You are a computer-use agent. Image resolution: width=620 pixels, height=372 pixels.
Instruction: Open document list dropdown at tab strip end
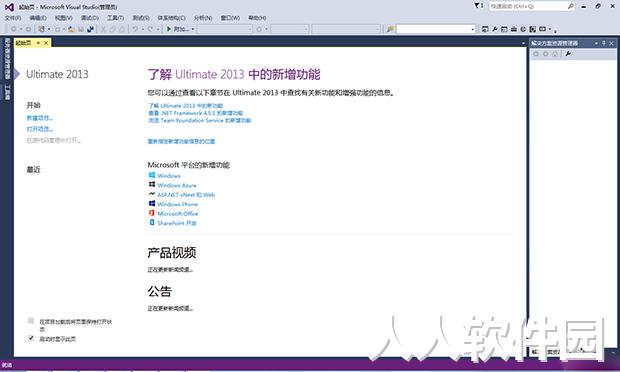click(x=524, y=43)
